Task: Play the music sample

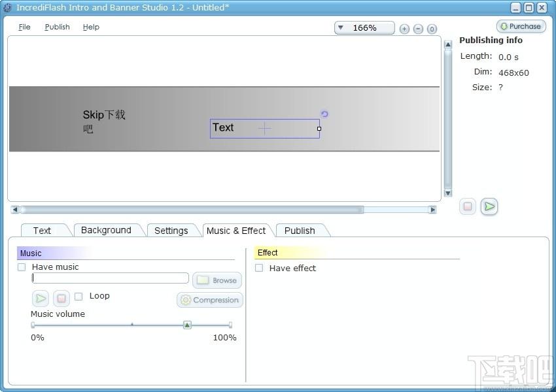Action: click(41, 299)
